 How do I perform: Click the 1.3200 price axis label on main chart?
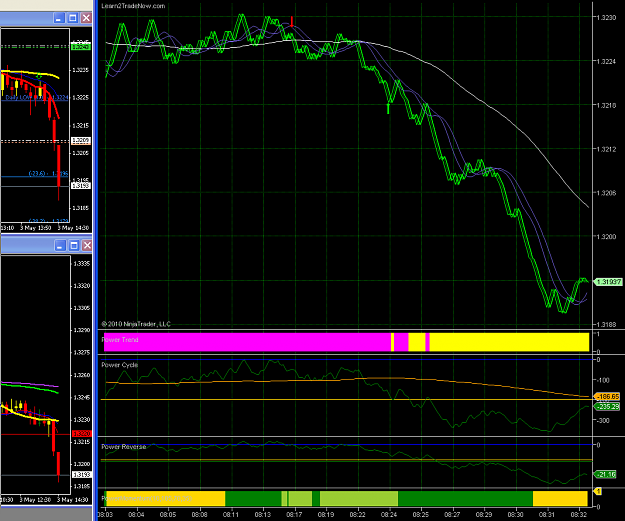pyautogui.click(x=606, y=237)
